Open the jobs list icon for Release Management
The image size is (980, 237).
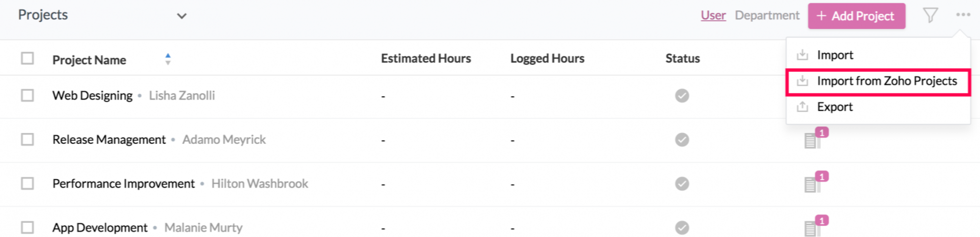[812, 141]
